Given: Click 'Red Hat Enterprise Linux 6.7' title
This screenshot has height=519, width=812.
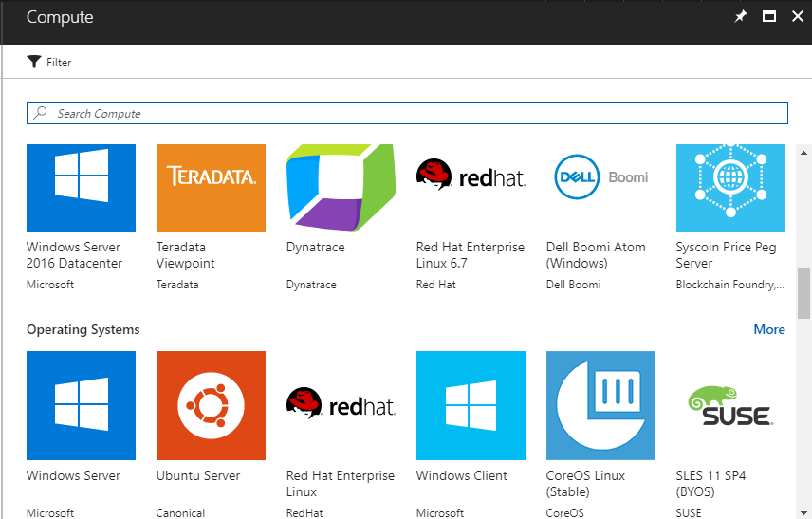Looking at the screenshot, I should point(471,255).
